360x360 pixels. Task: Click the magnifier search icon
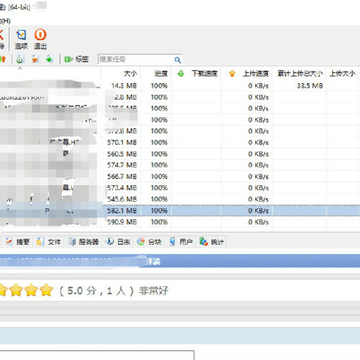coord(178,60)
